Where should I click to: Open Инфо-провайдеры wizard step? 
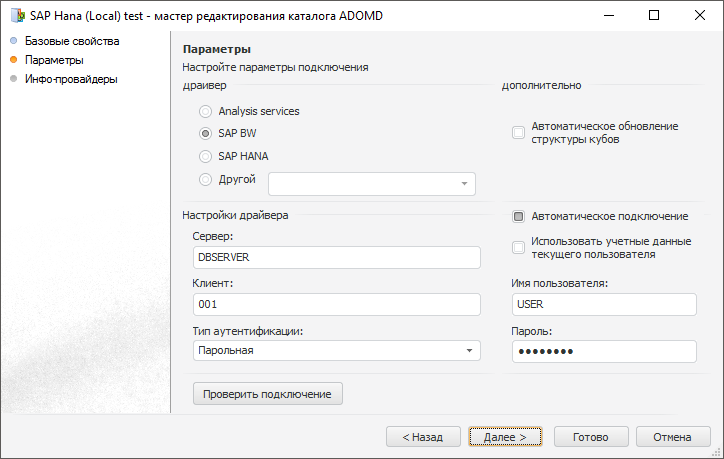pos(71,79)
